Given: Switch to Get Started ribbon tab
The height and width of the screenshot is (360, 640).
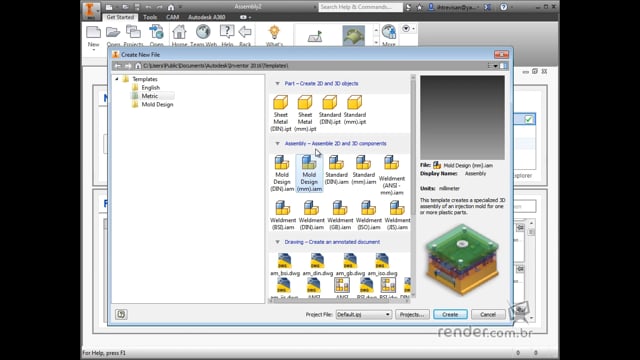Looking at the screenshot, I should coord(120,17).
